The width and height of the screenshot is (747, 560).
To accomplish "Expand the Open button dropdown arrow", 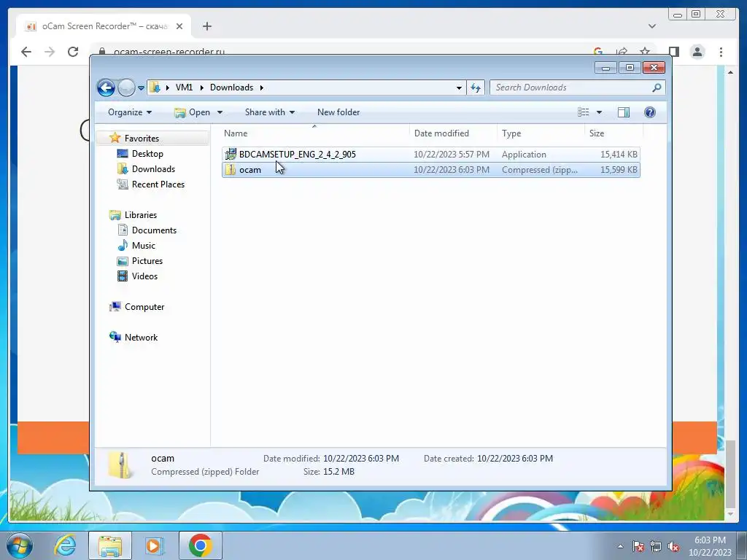I will pyautogui.click(x=220, y=112).
